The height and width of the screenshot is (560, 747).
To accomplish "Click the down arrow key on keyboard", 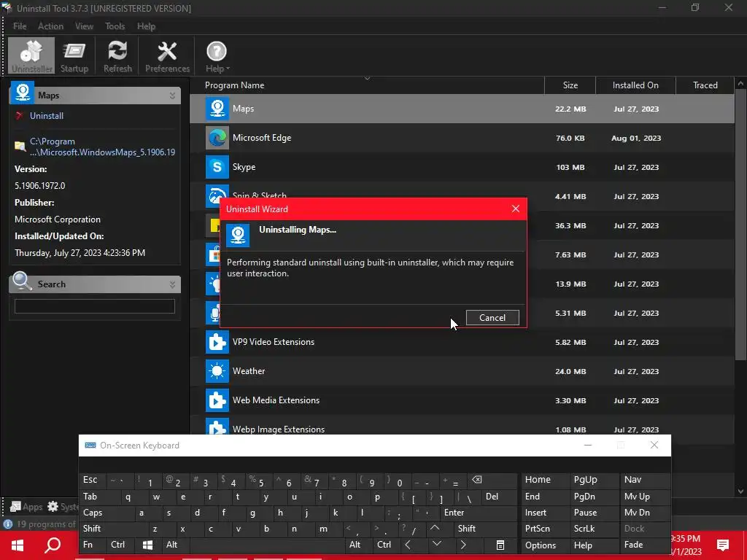I will [x=437, y=544].
